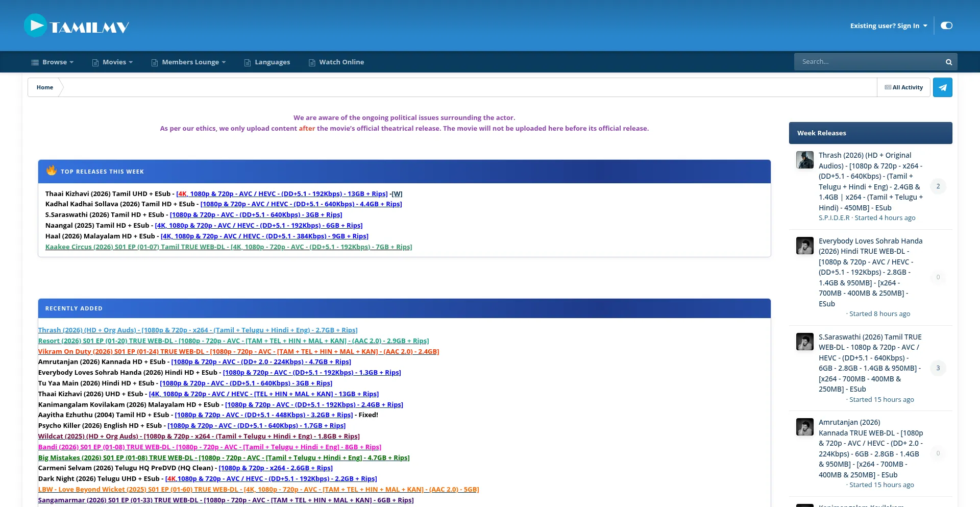This screenshot has height=507, width=980.
Task: Open Amrutanjan (2026) avatar thumbnail
Action: click(805, 427)
